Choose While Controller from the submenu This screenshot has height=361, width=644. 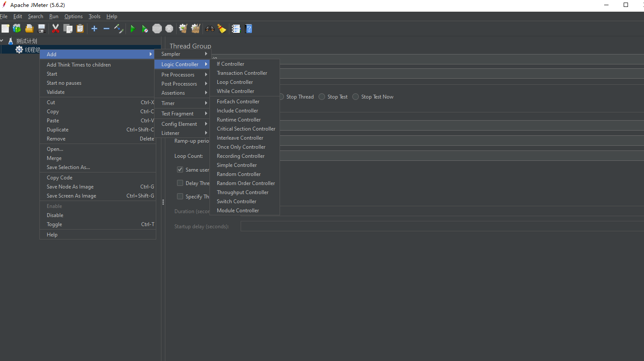click(245, 91)
